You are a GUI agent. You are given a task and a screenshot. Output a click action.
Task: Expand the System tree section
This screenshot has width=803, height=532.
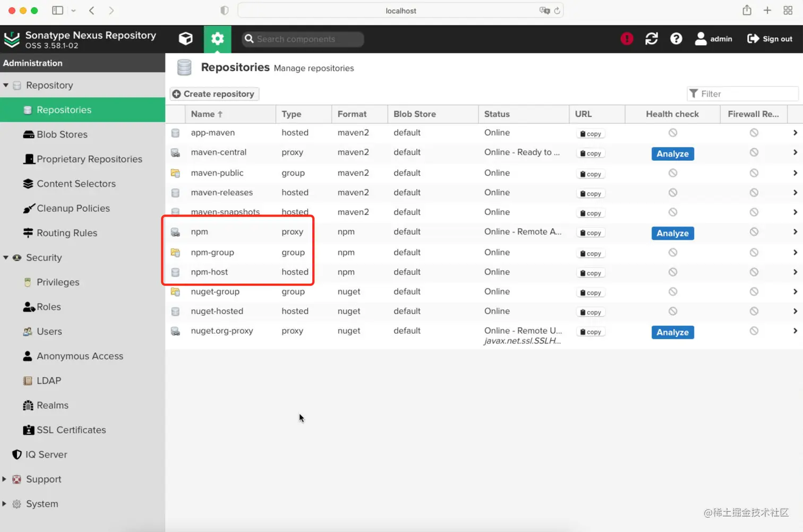tap(4, 504)
